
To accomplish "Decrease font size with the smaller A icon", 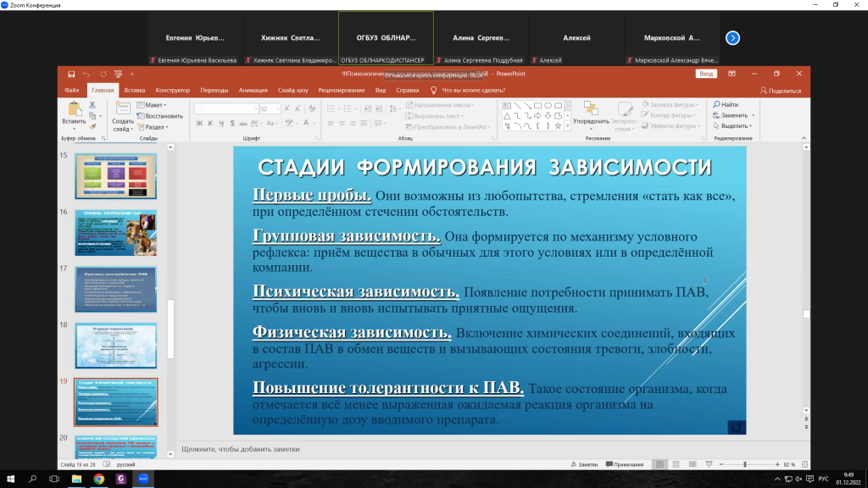I will (x=298, y=109).
